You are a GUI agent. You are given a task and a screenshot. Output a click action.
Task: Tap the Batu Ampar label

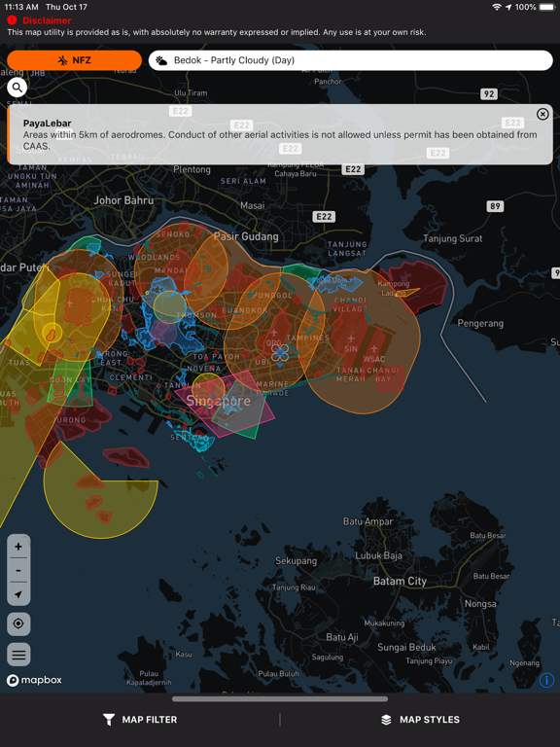368,521
